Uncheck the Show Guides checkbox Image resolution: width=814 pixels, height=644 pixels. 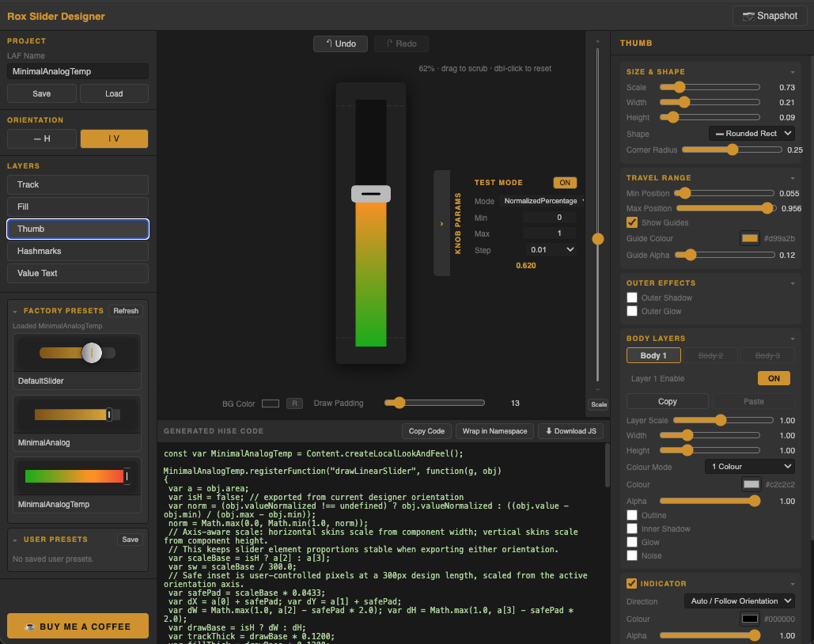[632, 222]
